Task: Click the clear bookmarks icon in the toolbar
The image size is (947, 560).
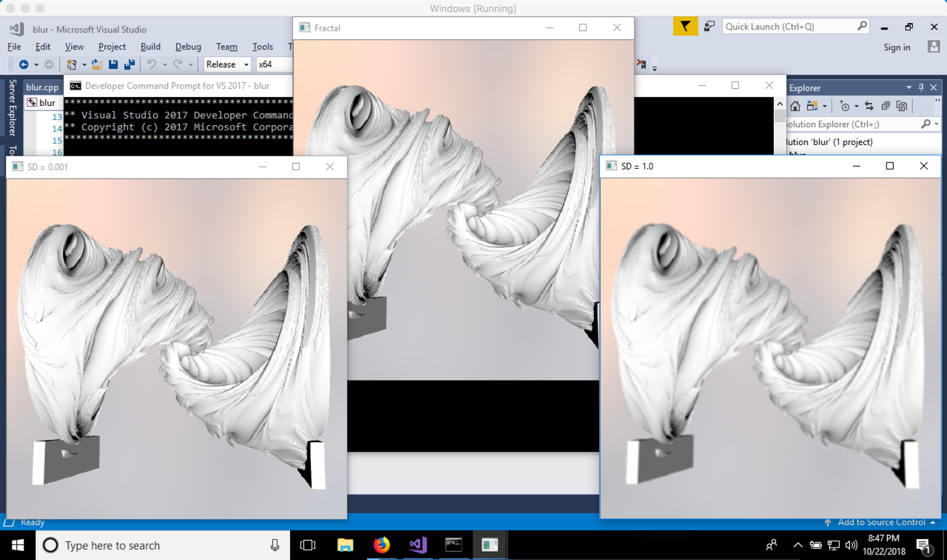Action: click(x=641, y=64)
